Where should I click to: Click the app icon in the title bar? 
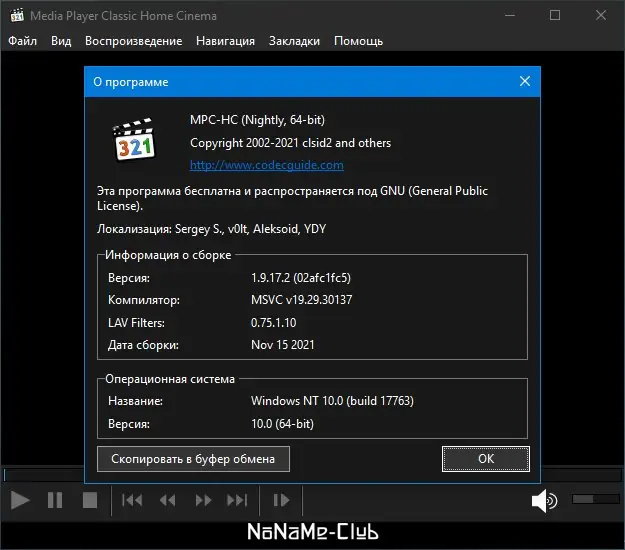coord(17,16)
